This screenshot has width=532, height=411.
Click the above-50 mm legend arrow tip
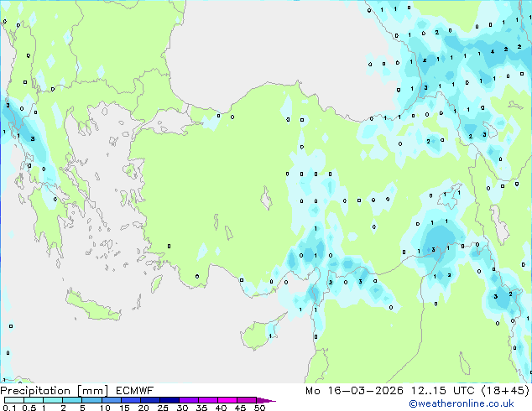coord(266,400)
